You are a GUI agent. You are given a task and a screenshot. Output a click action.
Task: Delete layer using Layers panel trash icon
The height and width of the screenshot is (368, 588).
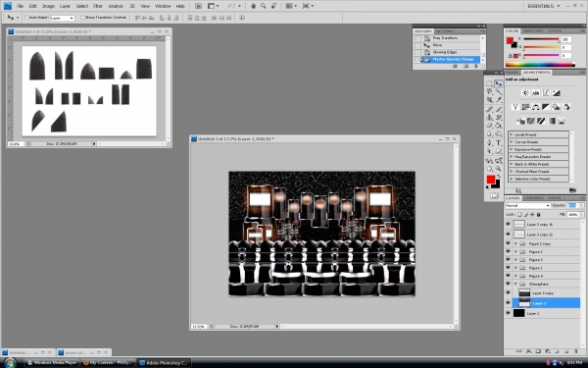576,351
